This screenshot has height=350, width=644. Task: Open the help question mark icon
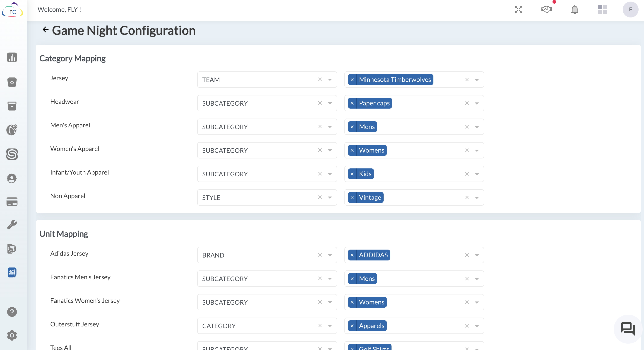coord(12,312)
